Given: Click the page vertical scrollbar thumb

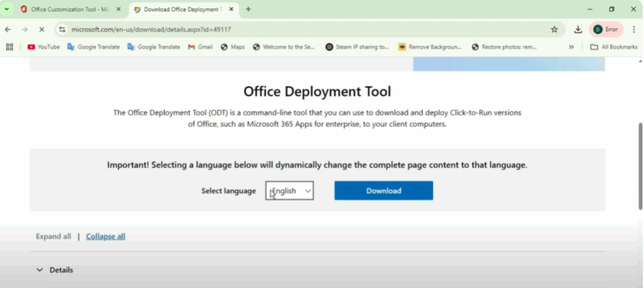Looking at the screenshot, I should pyautogui.click(x=640, y=166).
